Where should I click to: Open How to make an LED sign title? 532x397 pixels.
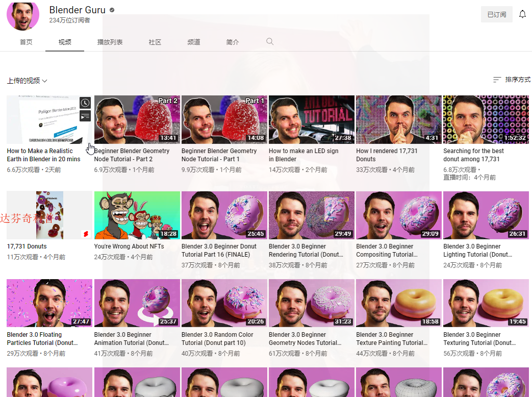coord(303,155)
